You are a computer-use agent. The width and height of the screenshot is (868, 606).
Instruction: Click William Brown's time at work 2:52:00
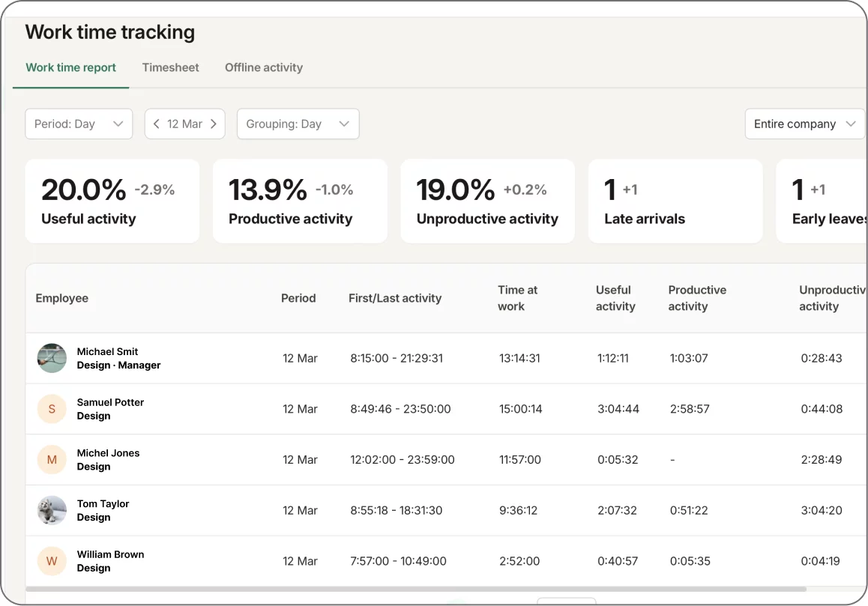tap(519, 561)
